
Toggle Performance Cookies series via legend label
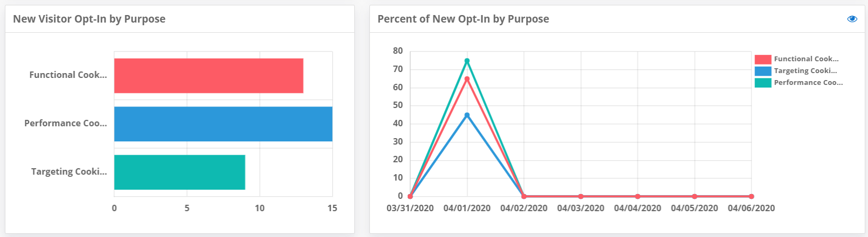tap(808, 83)
